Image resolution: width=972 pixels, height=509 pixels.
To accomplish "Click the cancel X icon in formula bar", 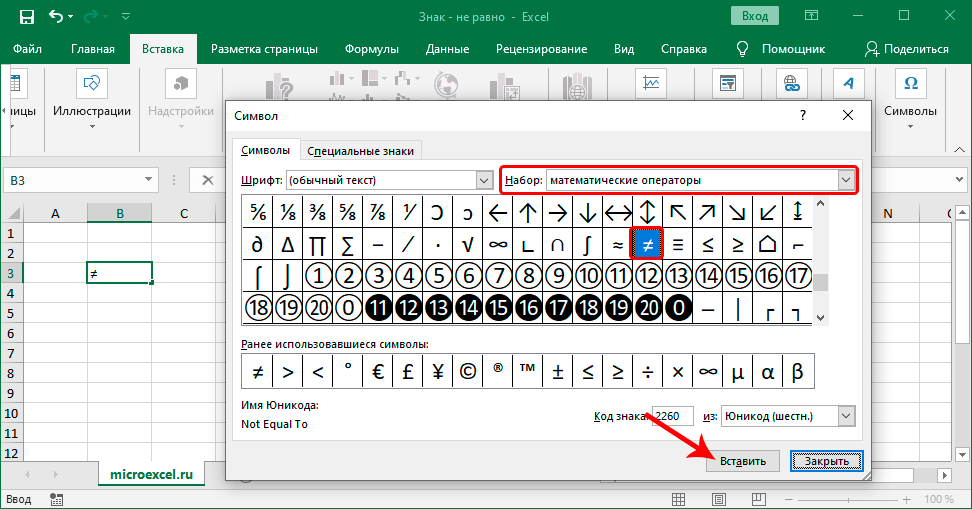I will click(208, 180).
